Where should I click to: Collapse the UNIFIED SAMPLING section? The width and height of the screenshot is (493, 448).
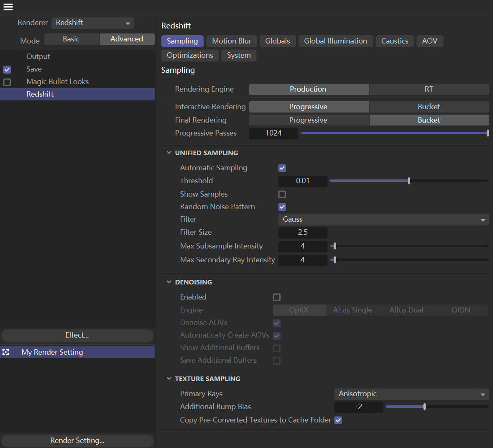[169, 152]
